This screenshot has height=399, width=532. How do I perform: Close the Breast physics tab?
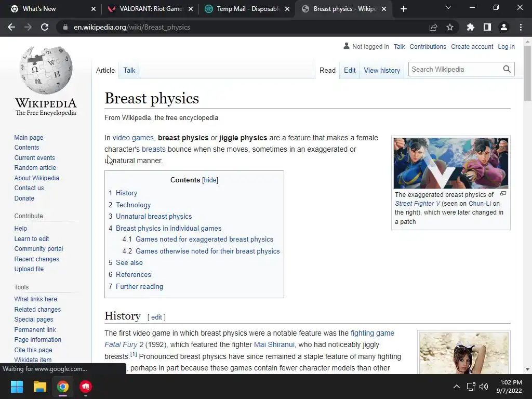click(384, 9)
